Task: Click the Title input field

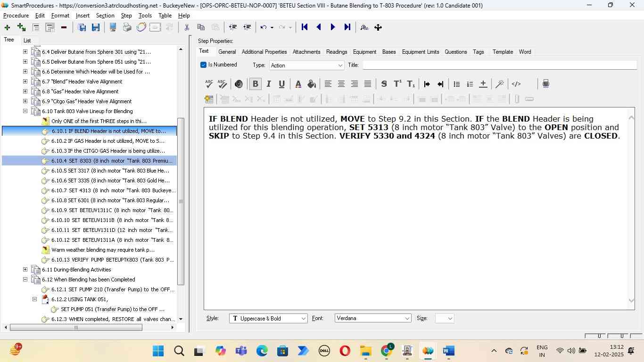Action: tap(499, 65)
